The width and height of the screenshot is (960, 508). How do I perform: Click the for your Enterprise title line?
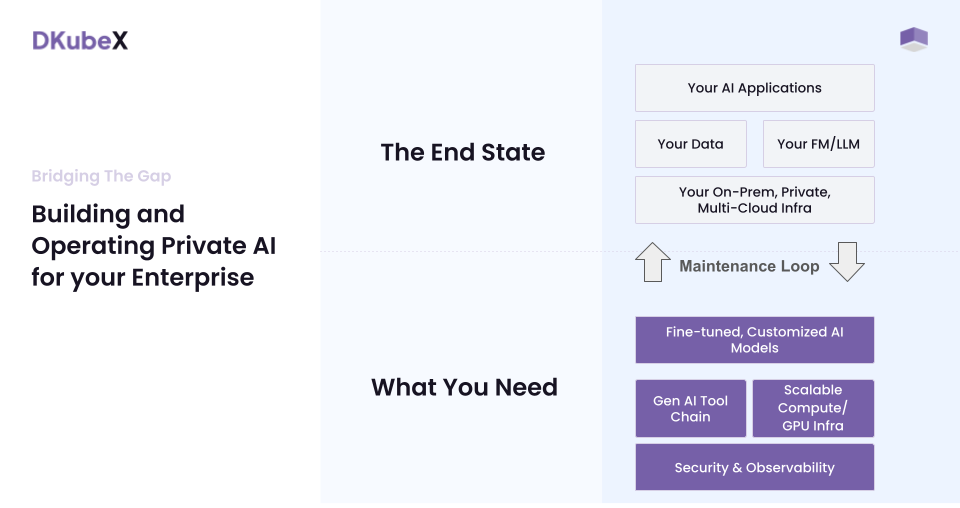tap(142, 277)
